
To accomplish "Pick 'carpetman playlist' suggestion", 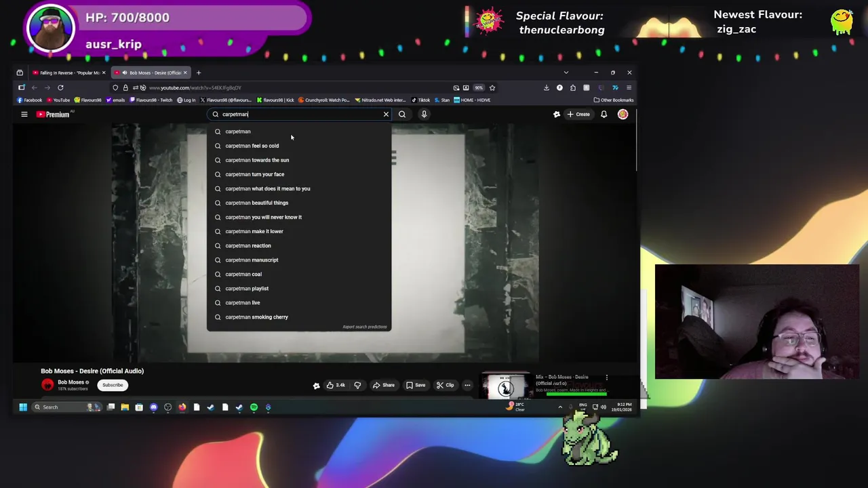I will pos(298,288).
